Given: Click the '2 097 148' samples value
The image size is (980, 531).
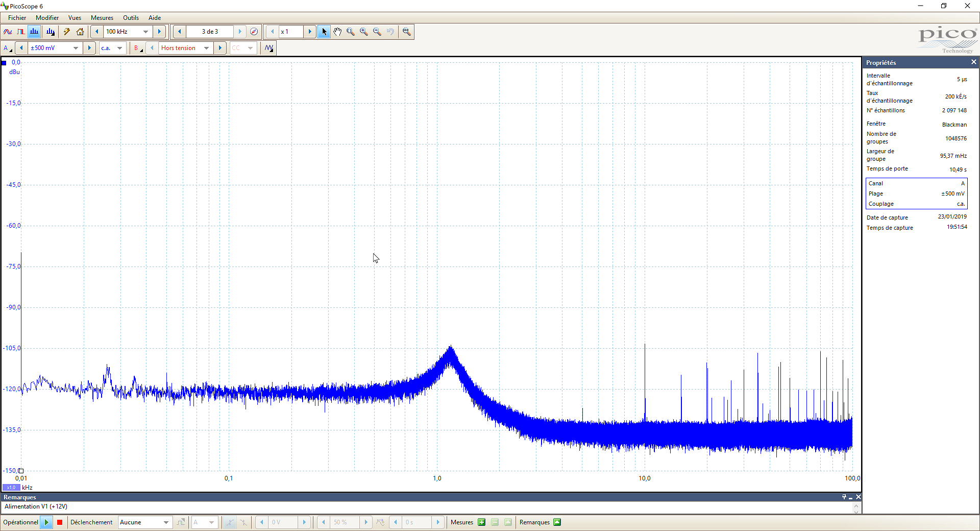Looking at the screenshot, I should pos(954,110).
